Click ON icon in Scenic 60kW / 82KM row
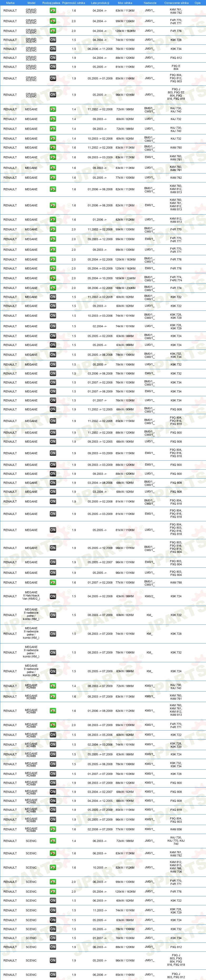The height and width of the screenshot is (980, 206). click(53, 901)
